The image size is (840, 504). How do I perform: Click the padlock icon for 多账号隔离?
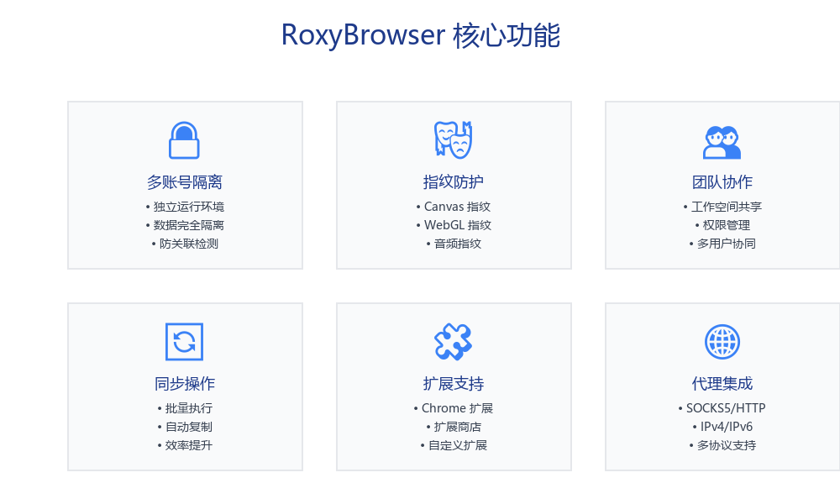click(184, 140)
